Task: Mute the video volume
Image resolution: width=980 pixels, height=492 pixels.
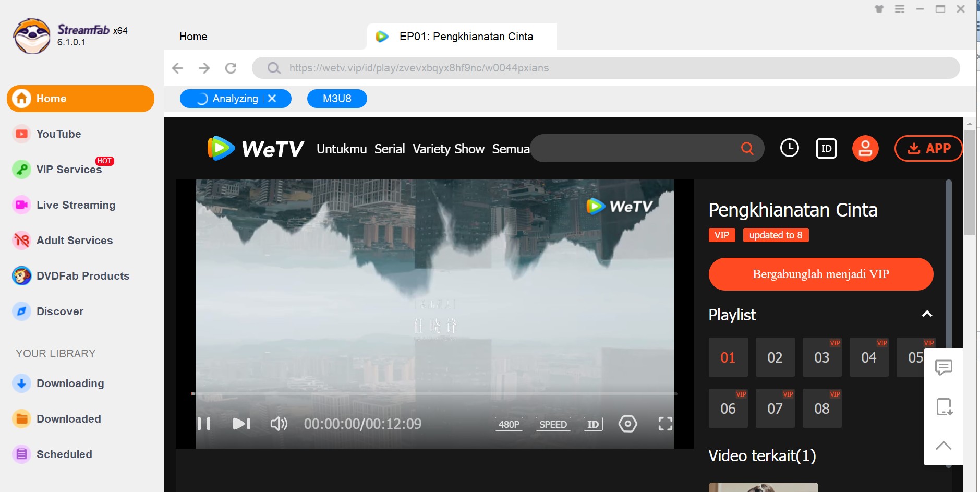Action: pos(279,424)
